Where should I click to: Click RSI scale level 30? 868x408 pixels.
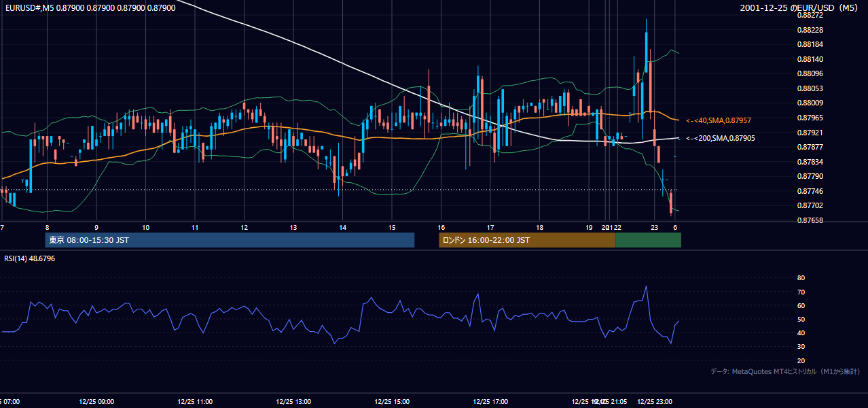tap(801, 347)
